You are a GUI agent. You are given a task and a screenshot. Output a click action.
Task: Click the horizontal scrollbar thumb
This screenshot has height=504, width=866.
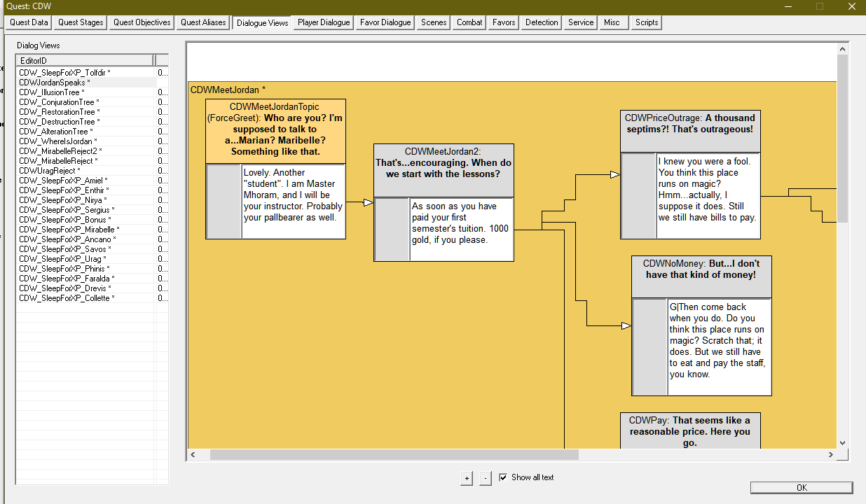point(394,454)
